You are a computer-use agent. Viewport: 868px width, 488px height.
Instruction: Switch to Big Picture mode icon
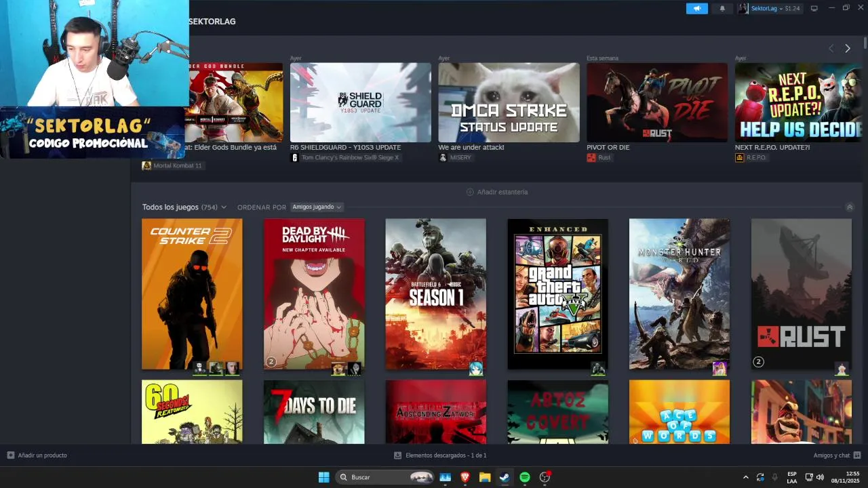tap(814, 8)
